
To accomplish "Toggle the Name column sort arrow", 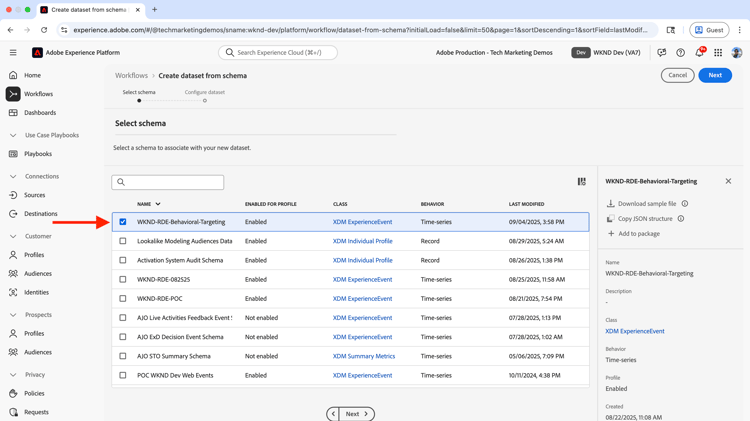I will (x=158, y=204).
